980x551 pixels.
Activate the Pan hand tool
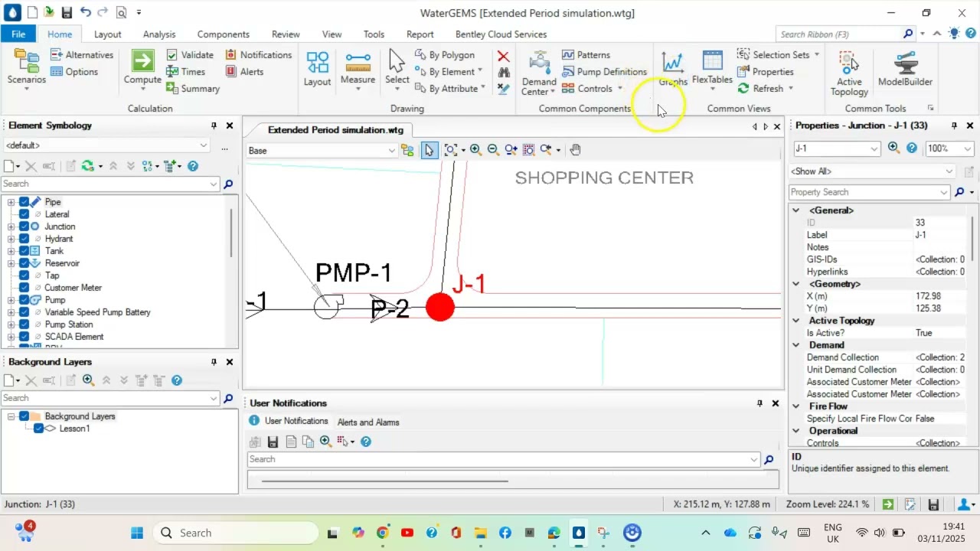tap(576, 150)
